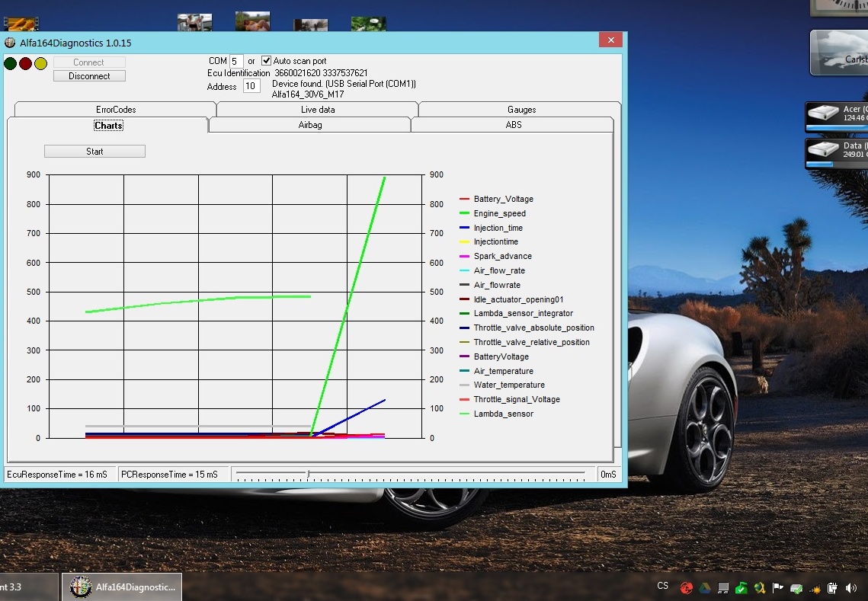Click the volume speaker tray icon
Viewport: 868px width, 601px height.
point(851,588)
